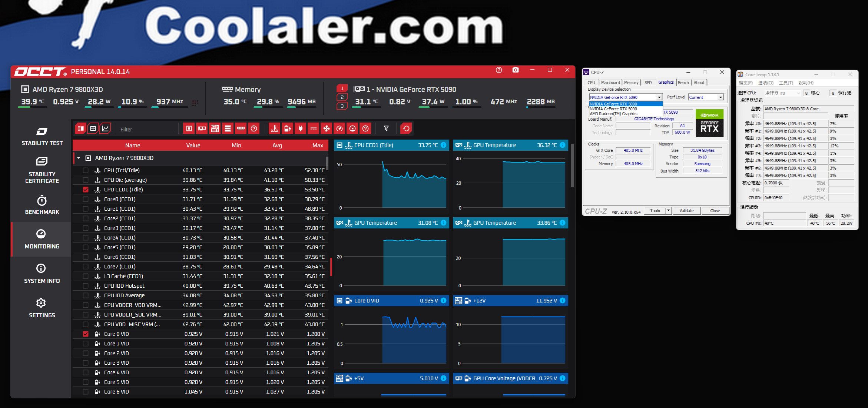The width and height of the screenshot is (868, 408).
Task: Toggle the sensor list panel view icon
Action: point(80,128)
